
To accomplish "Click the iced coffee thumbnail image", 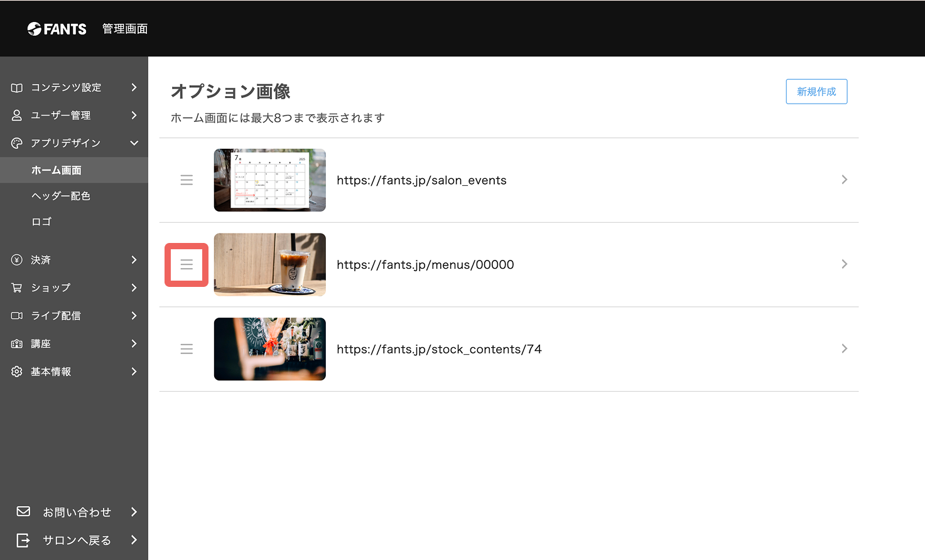I will pos(270,265).
